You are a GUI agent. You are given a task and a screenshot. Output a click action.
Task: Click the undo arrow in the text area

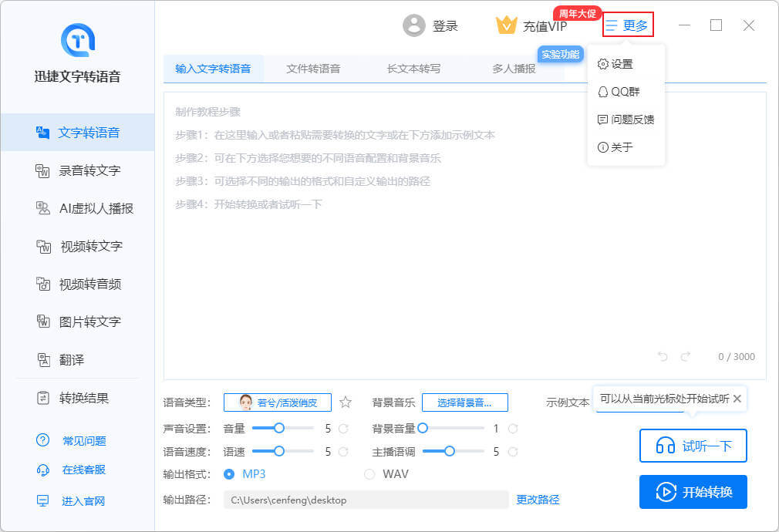point(663,356)
